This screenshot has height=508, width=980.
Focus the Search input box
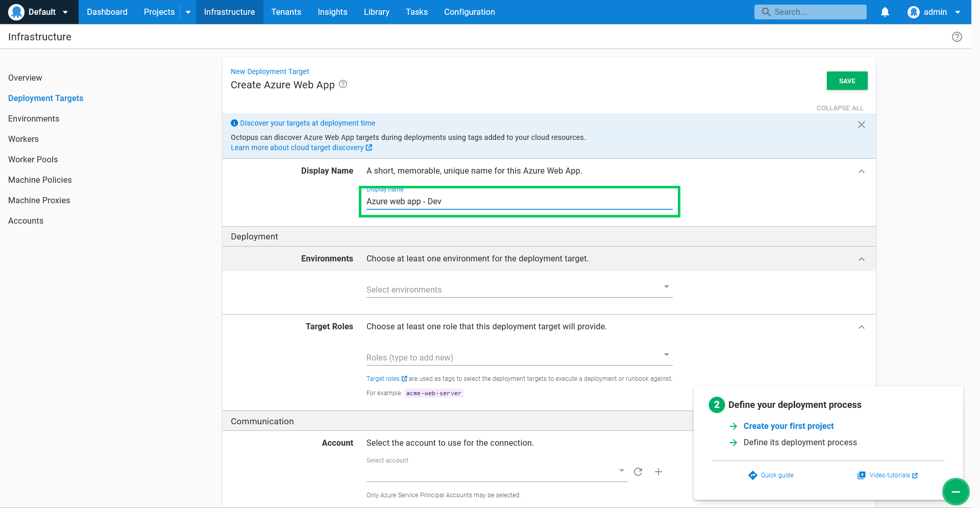point(811,12)
